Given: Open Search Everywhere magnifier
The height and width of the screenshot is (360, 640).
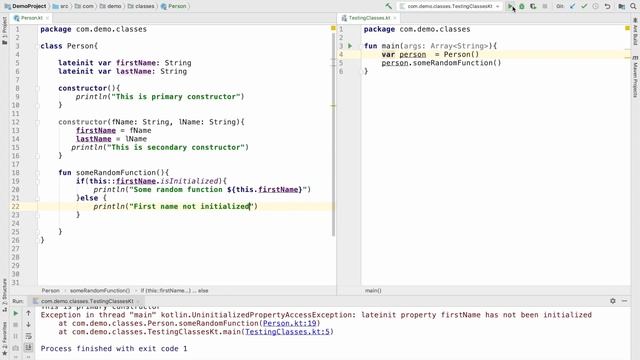Looking at the screenshot, I should pyautogui.click(x=633, y=6).
